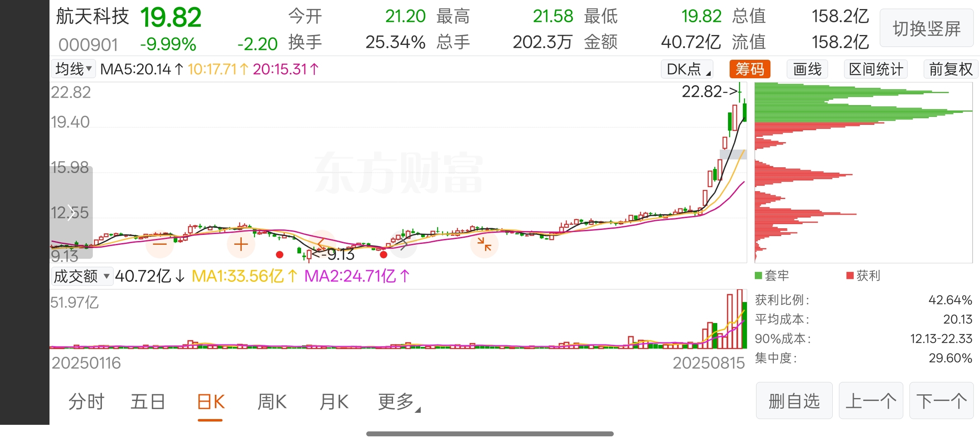
Task: Expand the gray side panel chevron
Action: point(71,213)
